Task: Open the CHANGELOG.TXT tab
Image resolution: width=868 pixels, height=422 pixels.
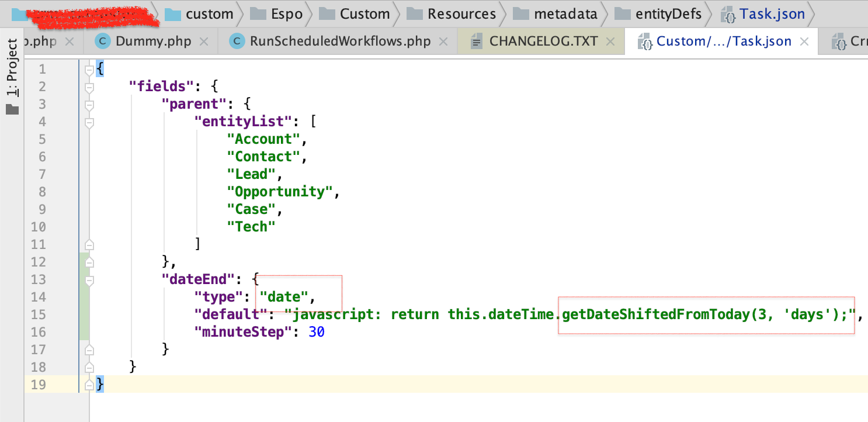Action: click(543, 41)
